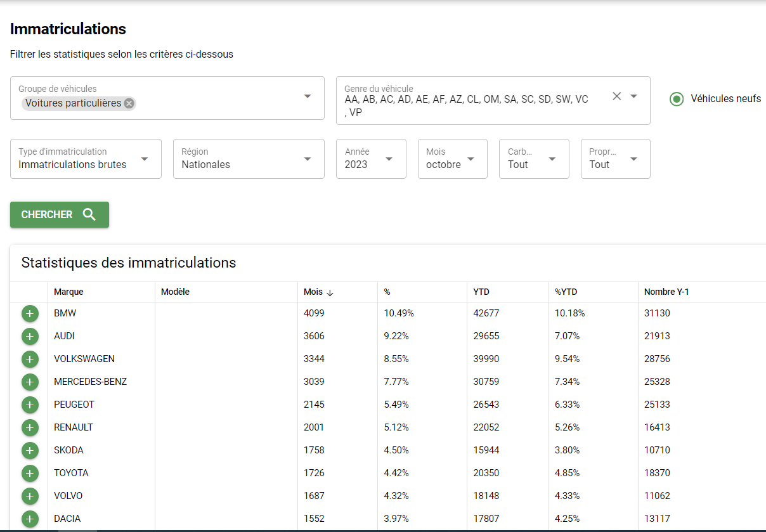Sort by the Modèle column header
Screen dimensions: 766x532
[x=175, y=292]
